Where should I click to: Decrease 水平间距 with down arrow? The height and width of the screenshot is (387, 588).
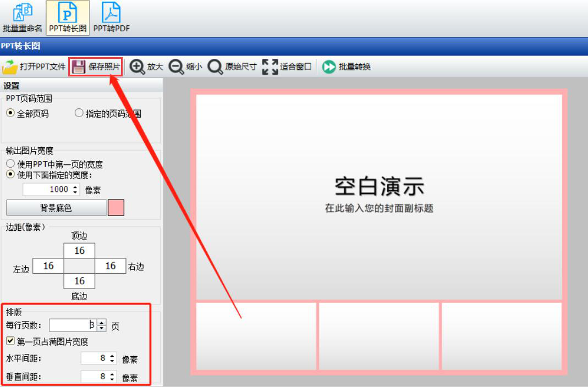[112, 361]
